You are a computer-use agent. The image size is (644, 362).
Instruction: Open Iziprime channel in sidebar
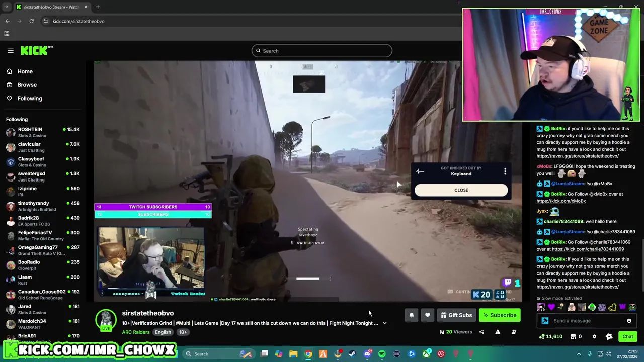pyautogui.click(x=43, y=191)
